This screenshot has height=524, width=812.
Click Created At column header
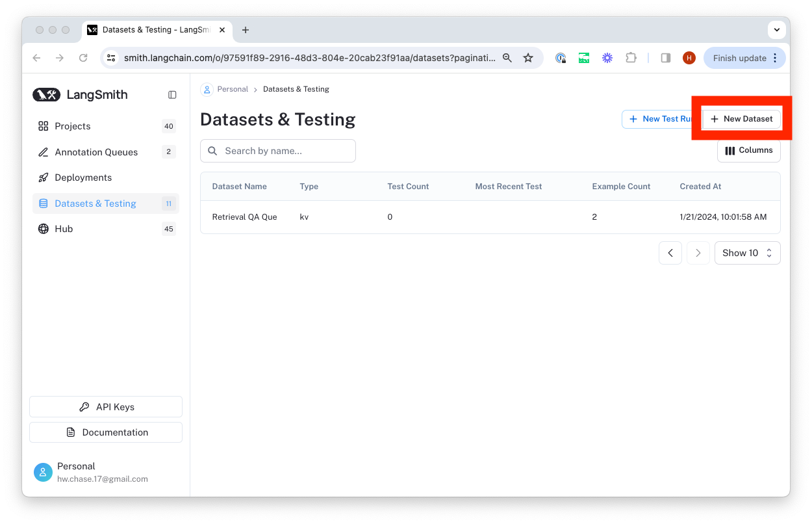click(x=700, y=187)
